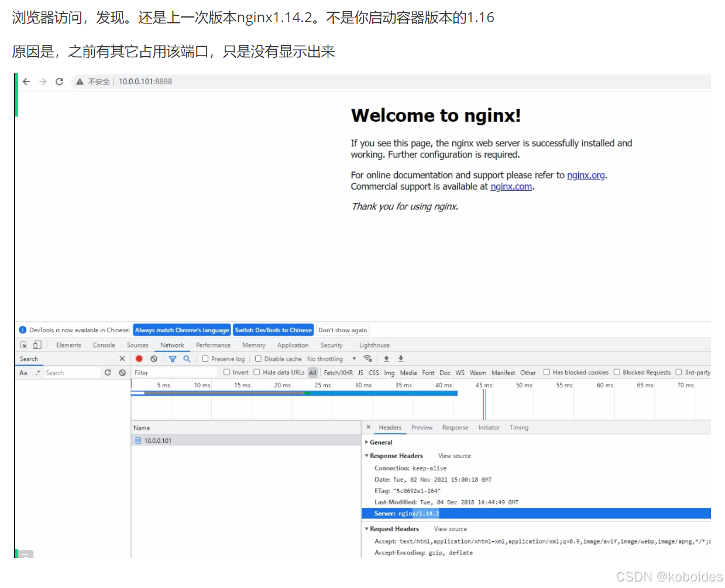Check Has blocked cookies checkbox
This screenshot has height=588, width=725.
(x=547, y=372)
